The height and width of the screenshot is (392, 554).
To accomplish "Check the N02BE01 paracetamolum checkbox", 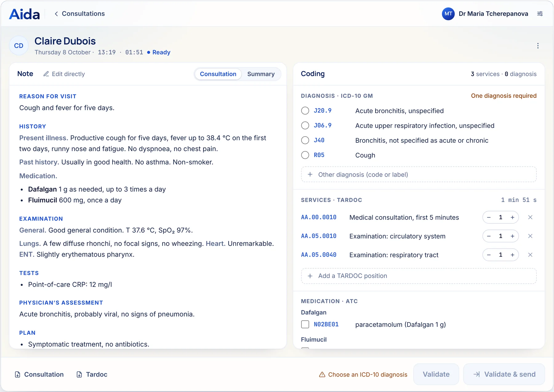I will coord(305,324).
